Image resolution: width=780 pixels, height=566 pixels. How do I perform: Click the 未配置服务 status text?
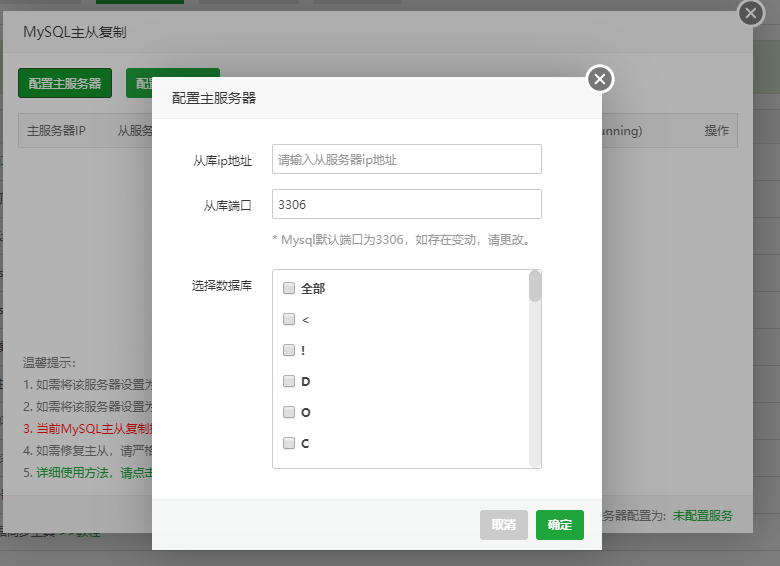click(x=702, y=516)
